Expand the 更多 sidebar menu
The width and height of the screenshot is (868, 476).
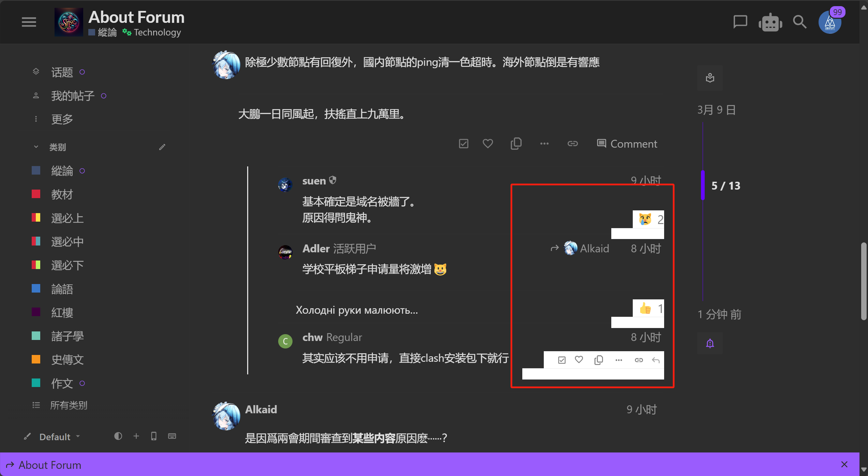62,119
